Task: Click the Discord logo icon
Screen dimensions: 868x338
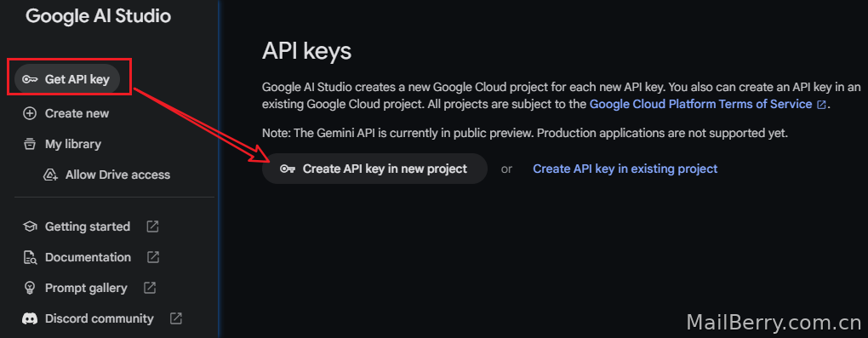Action: coord(29,319)
